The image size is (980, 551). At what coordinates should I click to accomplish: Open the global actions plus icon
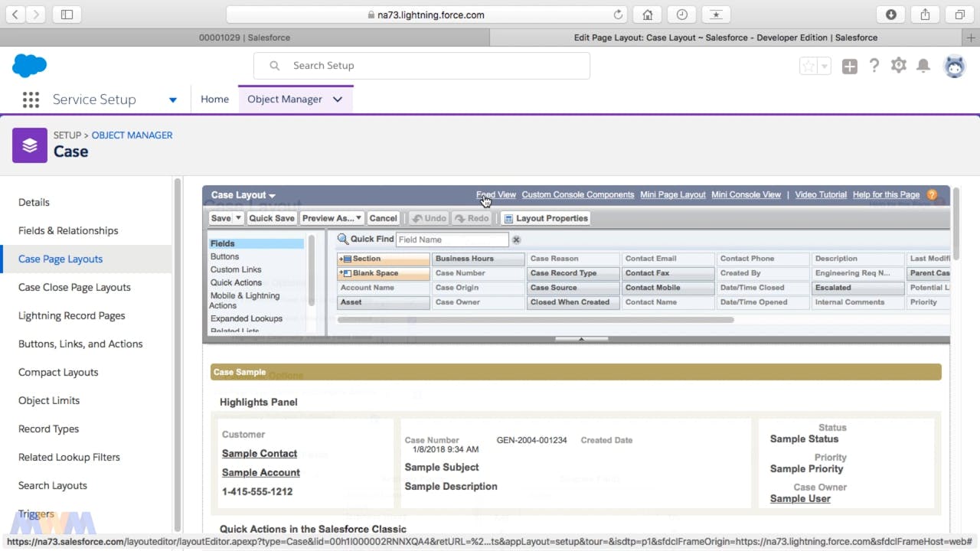(850, 67)
